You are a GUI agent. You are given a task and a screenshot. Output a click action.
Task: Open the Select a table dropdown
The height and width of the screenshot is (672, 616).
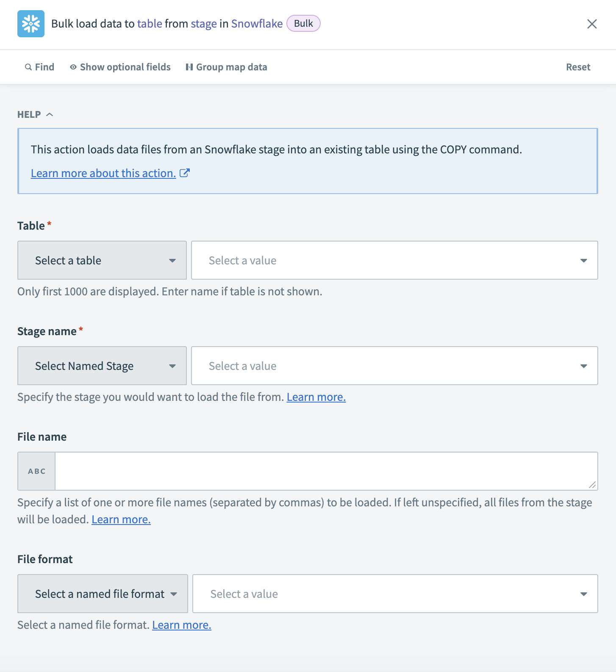click(102, 260)
